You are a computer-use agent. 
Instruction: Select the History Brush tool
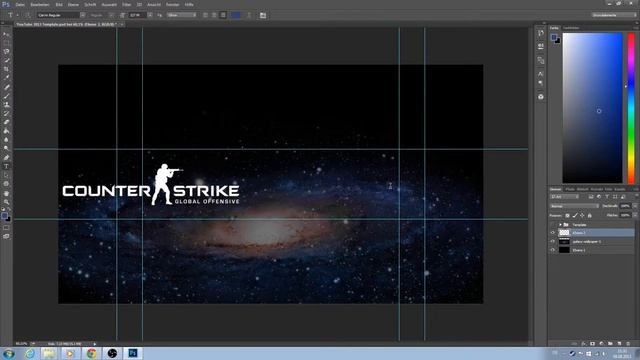6,113
